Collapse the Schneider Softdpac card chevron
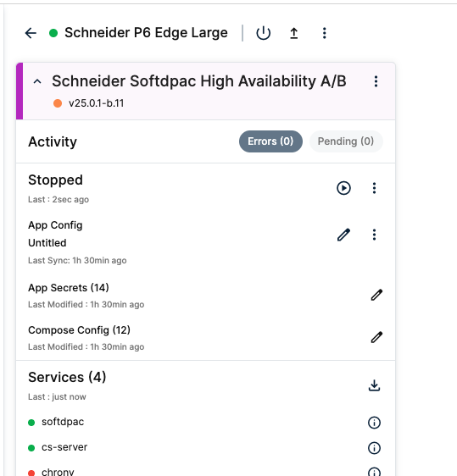The height and width of the screenshot is (476, 457). (37, 81)
